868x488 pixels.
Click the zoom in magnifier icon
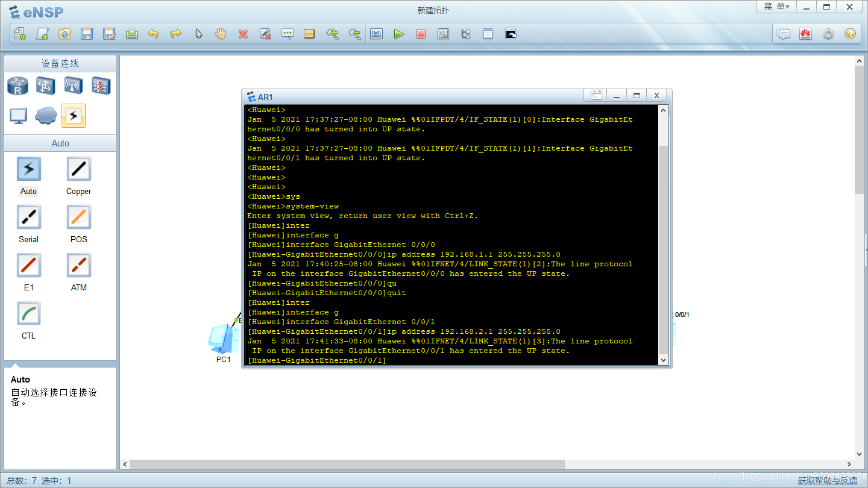[x=332, y=34]
